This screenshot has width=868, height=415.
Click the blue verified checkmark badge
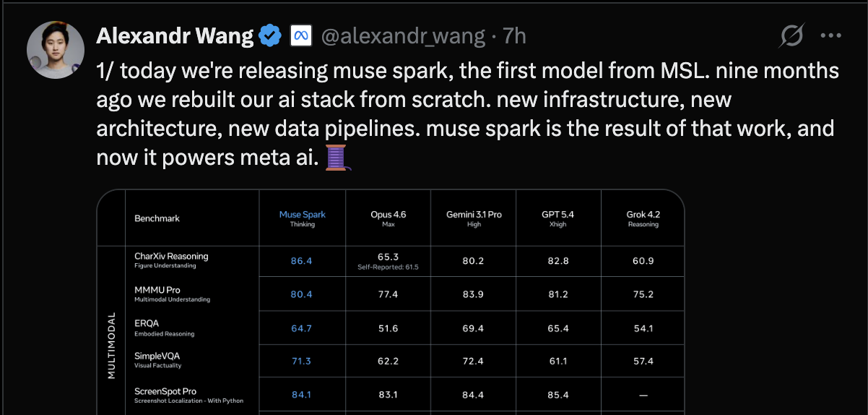coord(271,35)
